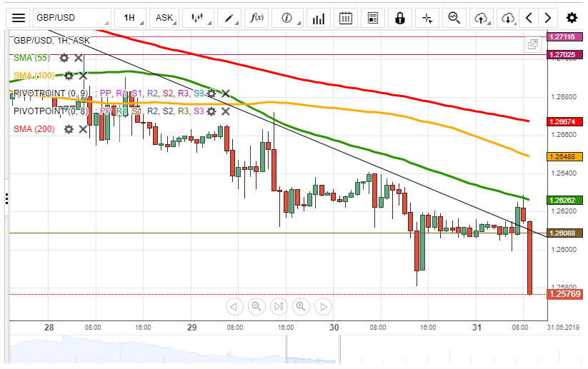Open the cloud upload dropdown

[x=482, y=18]
